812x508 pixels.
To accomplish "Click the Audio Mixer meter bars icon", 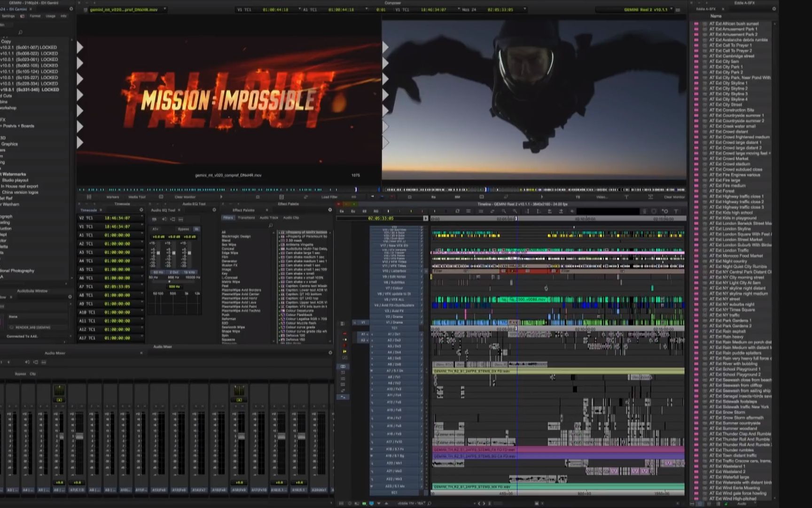I will [x=44, y=362].
